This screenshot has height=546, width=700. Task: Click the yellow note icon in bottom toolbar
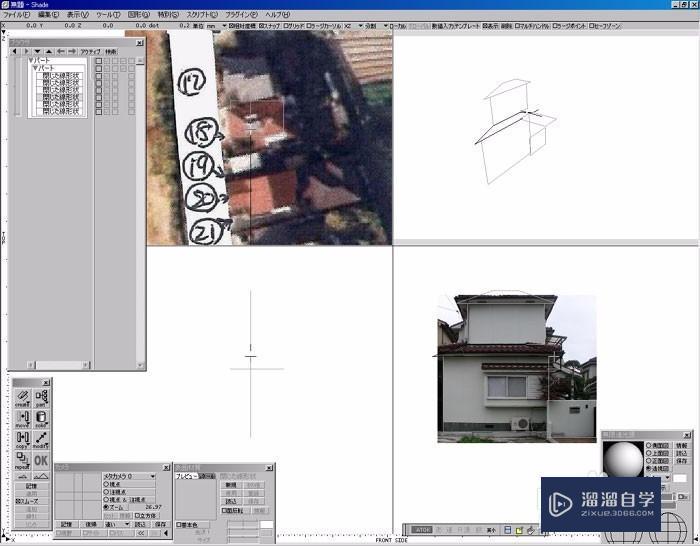pyautogui.click(x=519, y=530)
